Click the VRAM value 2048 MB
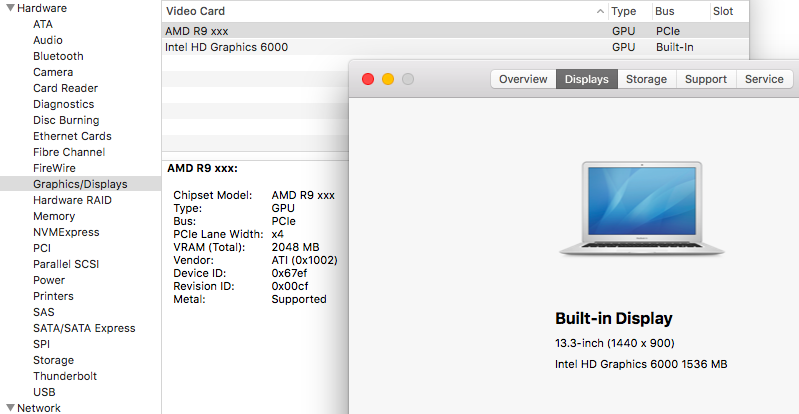799x414 pixels. click(x=295, y=247)
